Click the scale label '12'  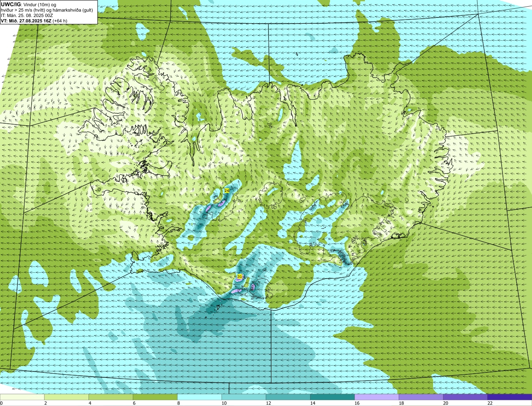268,403
